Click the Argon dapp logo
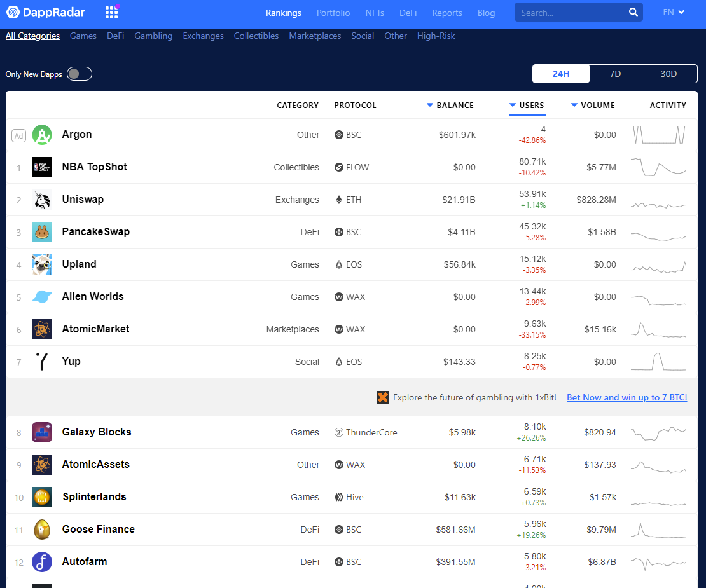 coord(42,135)
